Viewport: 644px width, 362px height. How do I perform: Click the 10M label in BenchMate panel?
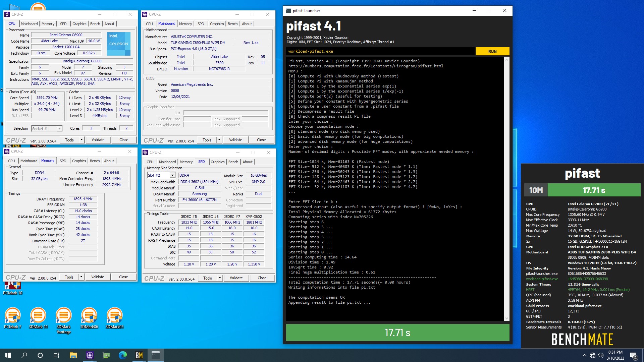point(536,190)
